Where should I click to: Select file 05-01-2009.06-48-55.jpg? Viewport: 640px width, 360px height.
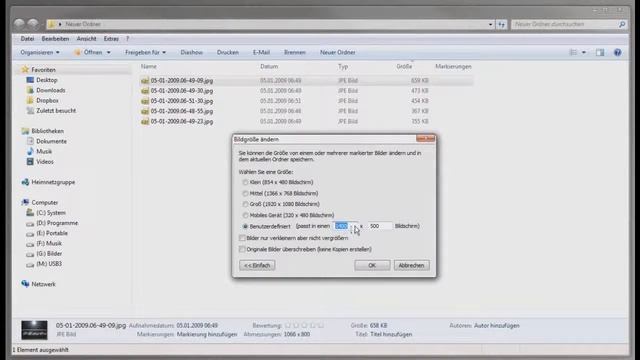(x=182, y=111)
